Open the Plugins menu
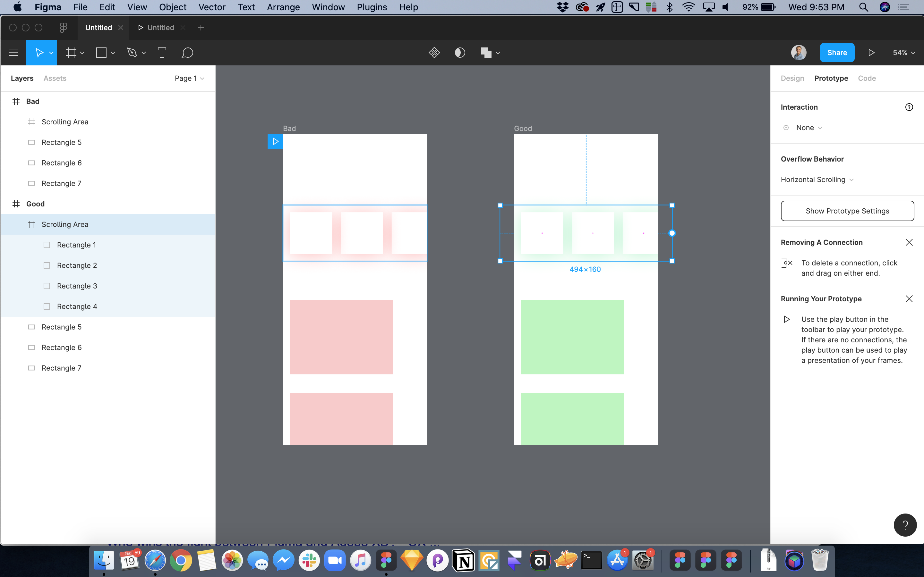This screenshot has width=924, height=577. (372, 7)
